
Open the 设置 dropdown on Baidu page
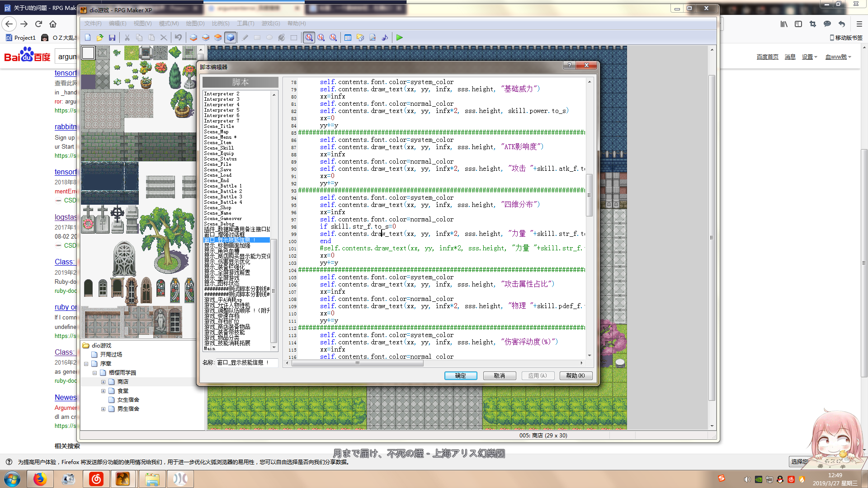pos(809,57)
